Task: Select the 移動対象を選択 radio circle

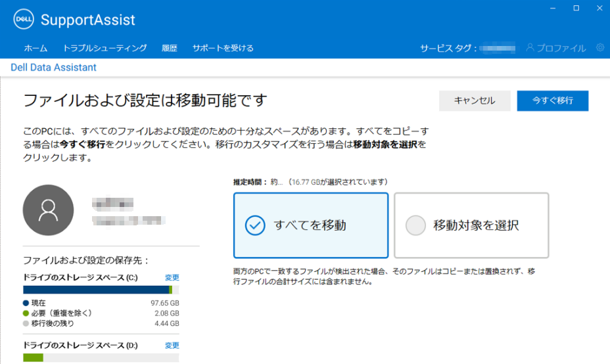Action: pos(415,225)
